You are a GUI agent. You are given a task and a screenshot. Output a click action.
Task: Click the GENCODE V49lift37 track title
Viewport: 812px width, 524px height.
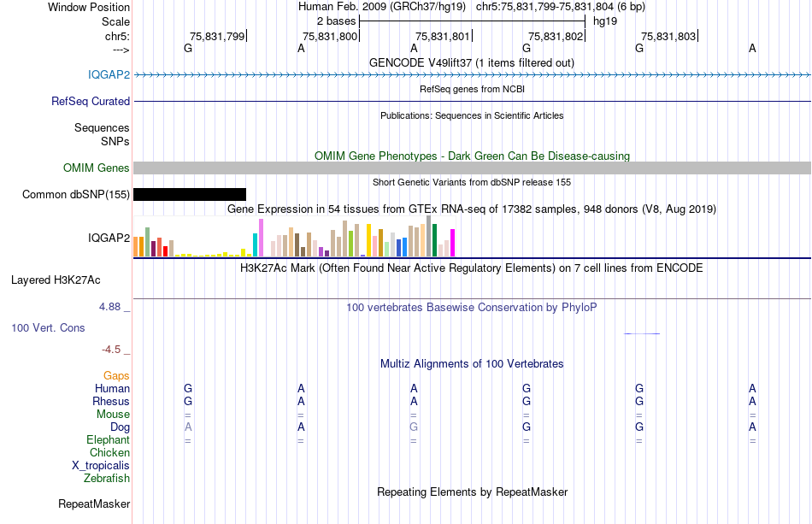tap(472, 63)
